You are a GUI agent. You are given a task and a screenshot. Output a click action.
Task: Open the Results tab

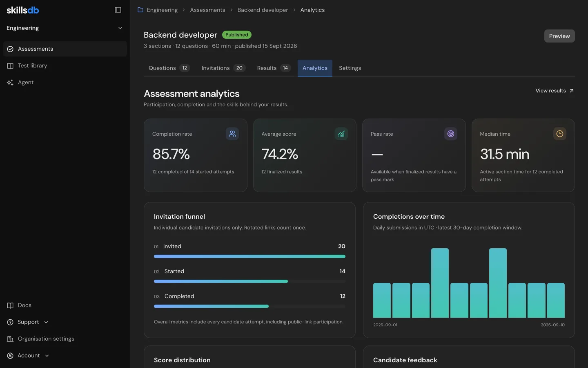coord(274,68)
